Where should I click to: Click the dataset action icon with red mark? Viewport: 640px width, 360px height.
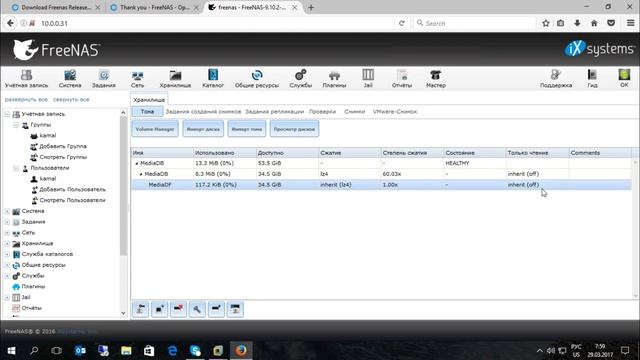click(178, 309)
